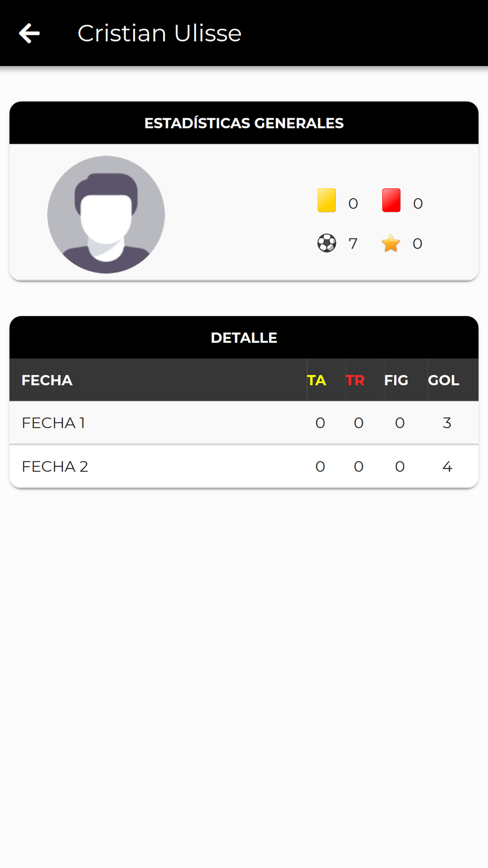Tap FECHA 1 goals value 3

click(x=447, y=423)
